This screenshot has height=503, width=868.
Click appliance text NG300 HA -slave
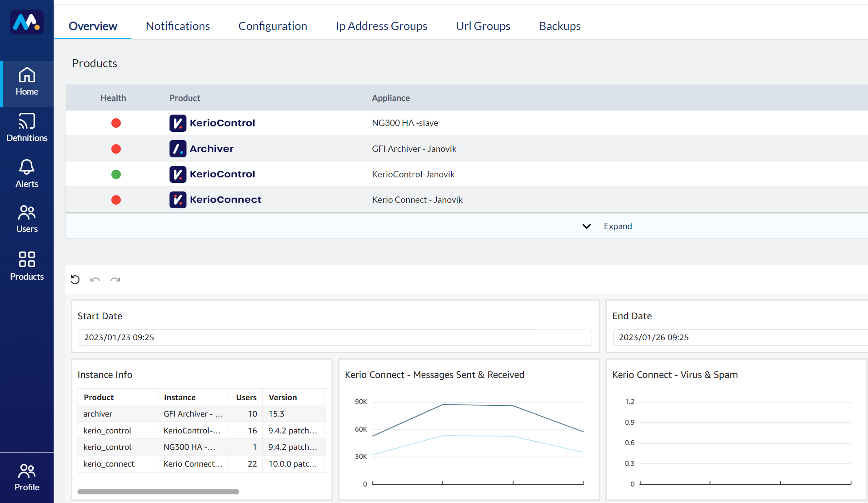[405, 123]
